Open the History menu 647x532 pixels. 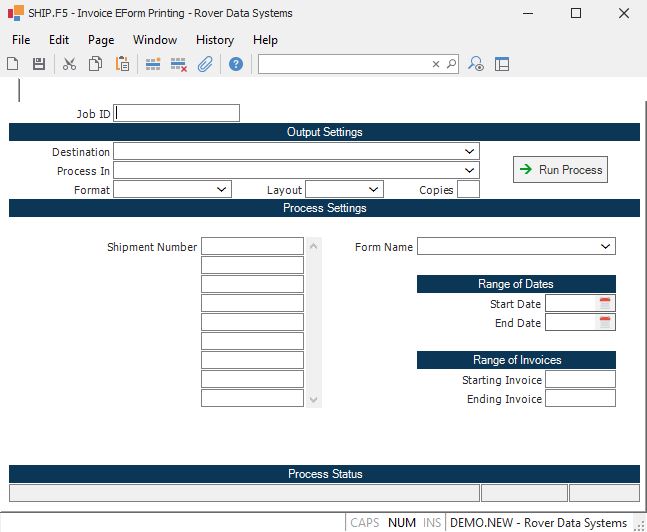(214, 40)
